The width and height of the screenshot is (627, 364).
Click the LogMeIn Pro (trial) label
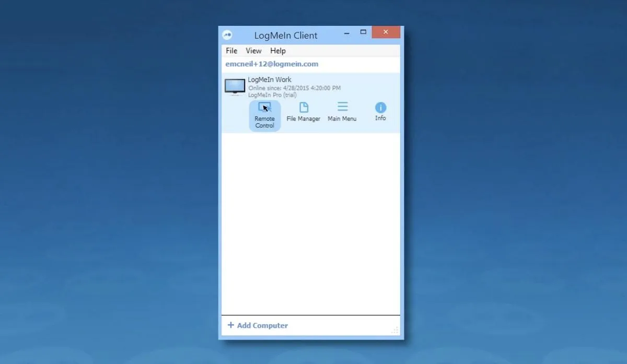coord(272,95)
